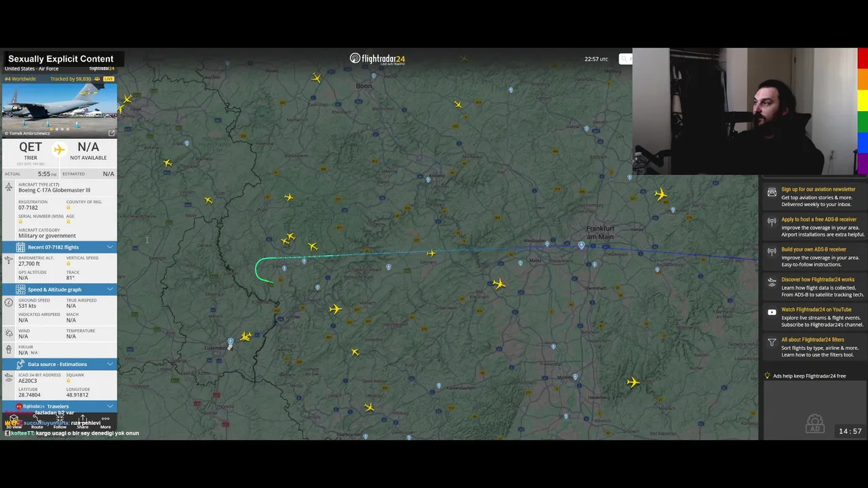Open Discover how Flightradar24 works
The height and width of the screenshot is (488, 868).
pos(818,279)
